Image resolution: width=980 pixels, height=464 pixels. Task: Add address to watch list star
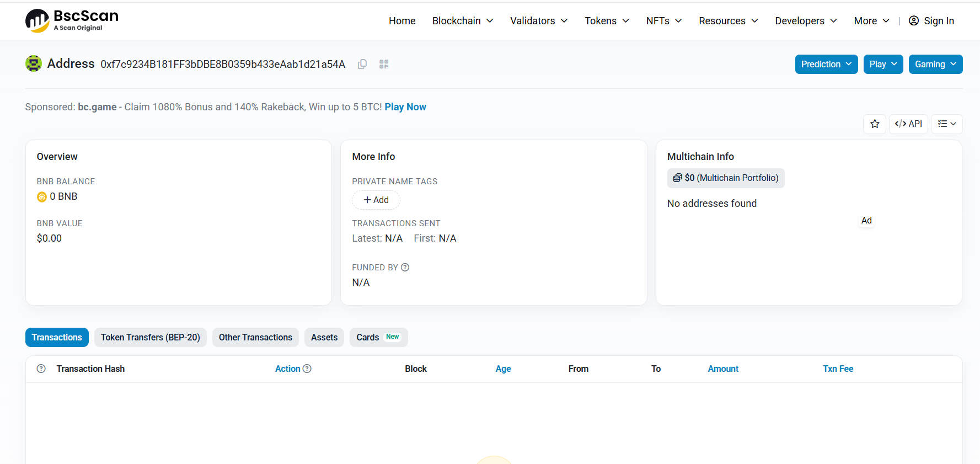click(875, 124)
